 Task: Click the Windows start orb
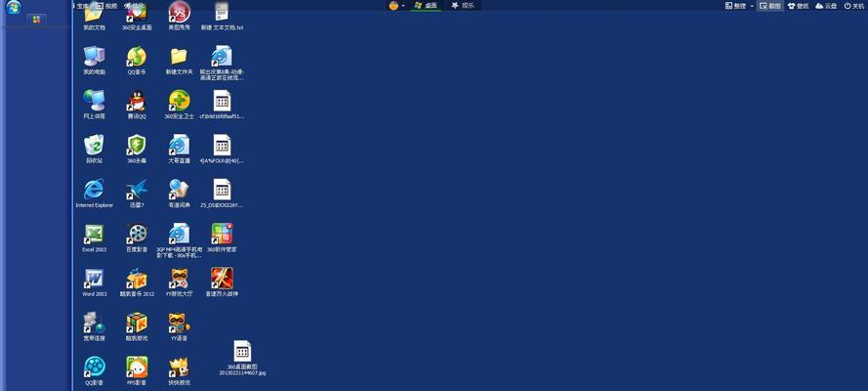pyautogui.click(x=14, y=7)
